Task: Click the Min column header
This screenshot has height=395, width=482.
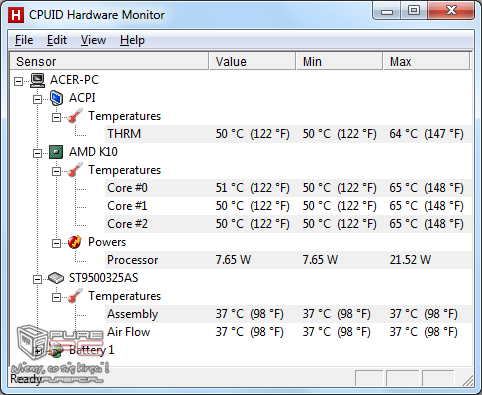Action: click(339, 61)
